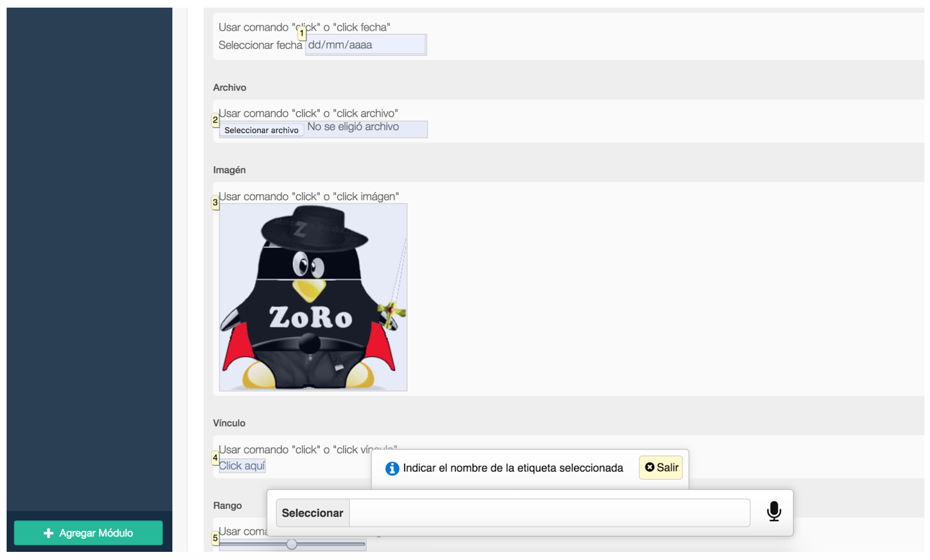Screen dimensions: 930x560
Task: Click numbered hint badge 5 by range slider
Action: (x=215, y=538)
